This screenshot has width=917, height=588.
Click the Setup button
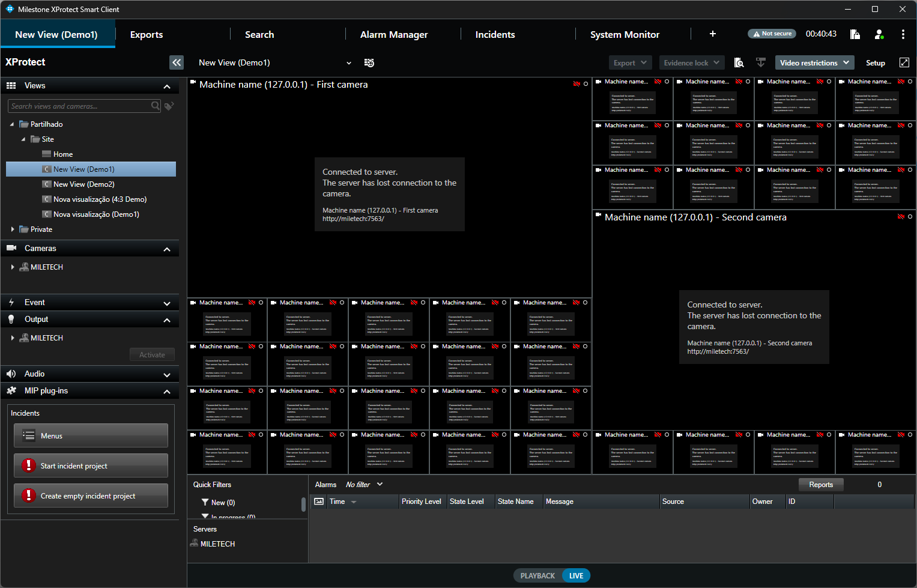coord(876,62)
